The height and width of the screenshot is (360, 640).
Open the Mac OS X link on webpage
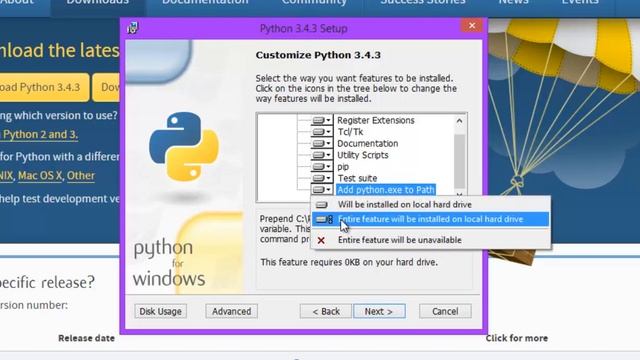pos(40,176)
